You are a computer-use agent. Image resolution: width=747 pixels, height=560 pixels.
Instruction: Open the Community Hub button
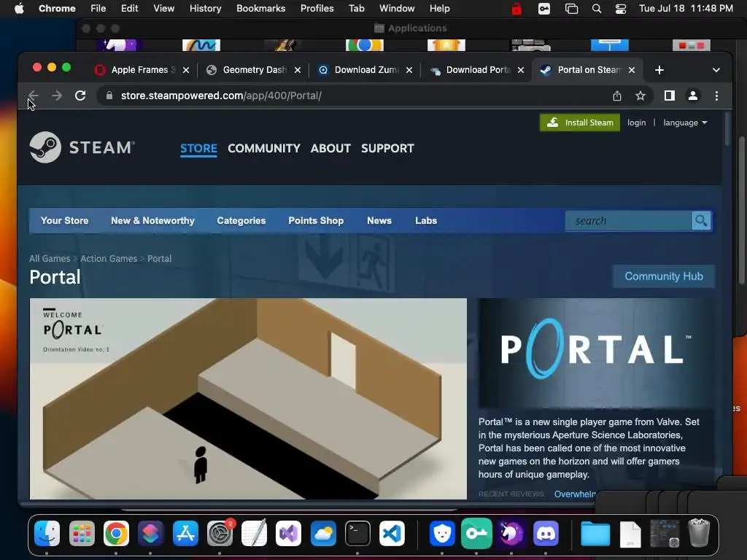[x=664, y=276]
